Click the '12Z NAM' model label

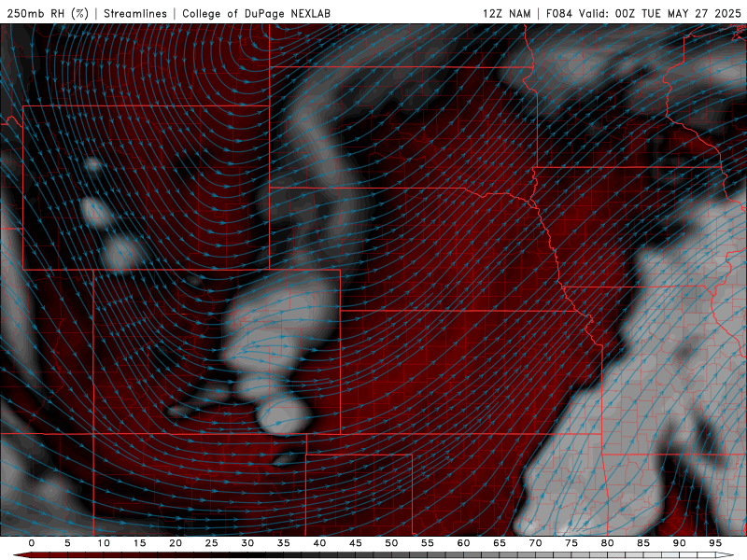click(x=507, y=13)
